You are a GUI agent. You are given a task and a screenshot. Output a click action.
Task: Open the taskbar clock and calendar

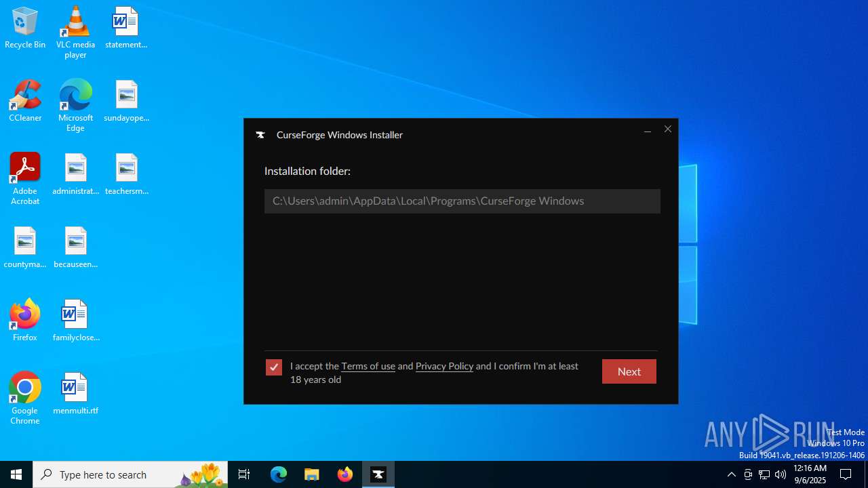810,474
